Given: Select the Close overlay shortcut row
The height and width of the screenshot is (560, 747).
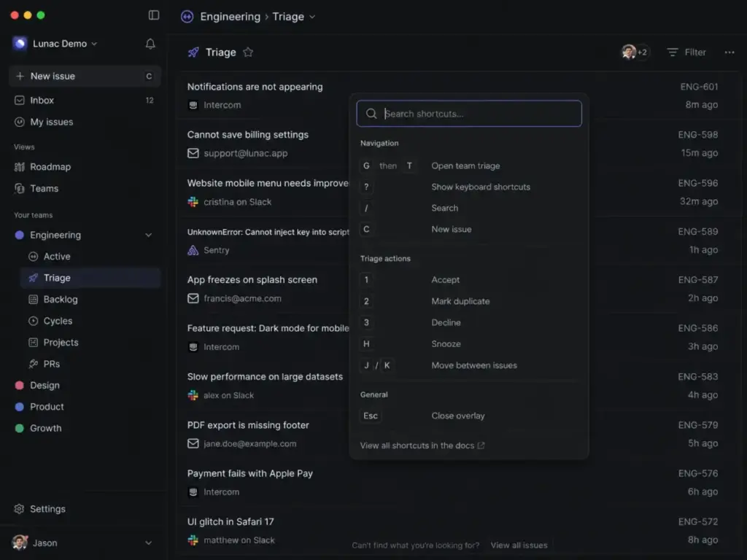Looking at the screenshot, I should click(469, 416).
